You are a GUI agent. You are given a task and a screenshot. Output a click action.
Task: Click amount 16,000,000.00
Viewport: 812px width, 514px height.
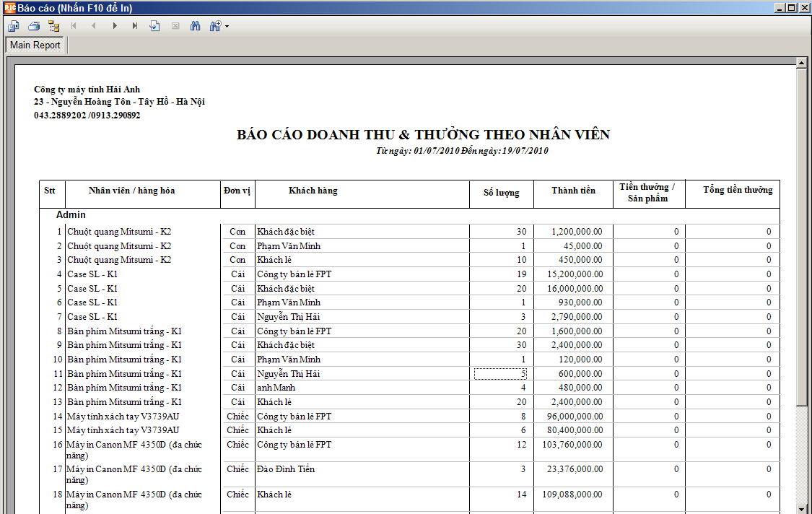pyautogui.click(x=575, y=289)
